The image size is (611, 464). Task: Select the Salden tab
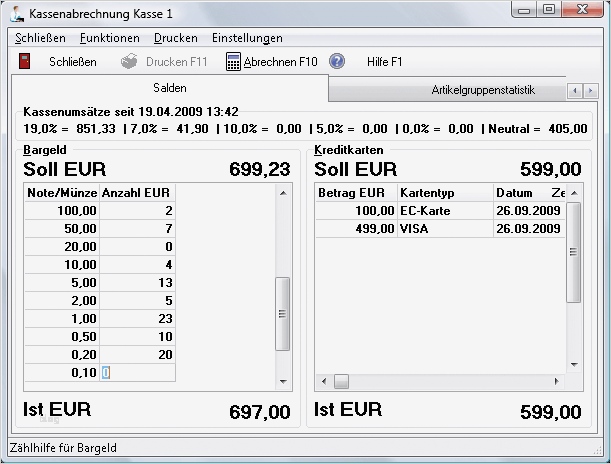[x=170, y=88]
